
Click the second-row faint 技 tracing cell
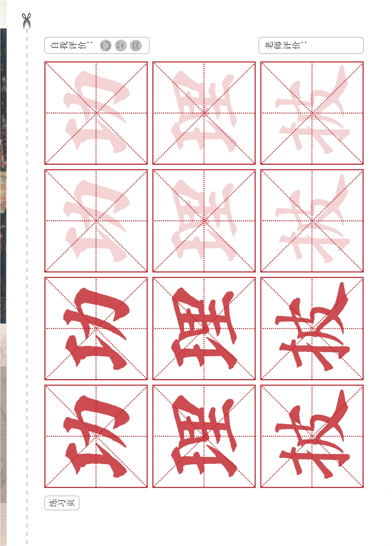(x=312, y=221)
